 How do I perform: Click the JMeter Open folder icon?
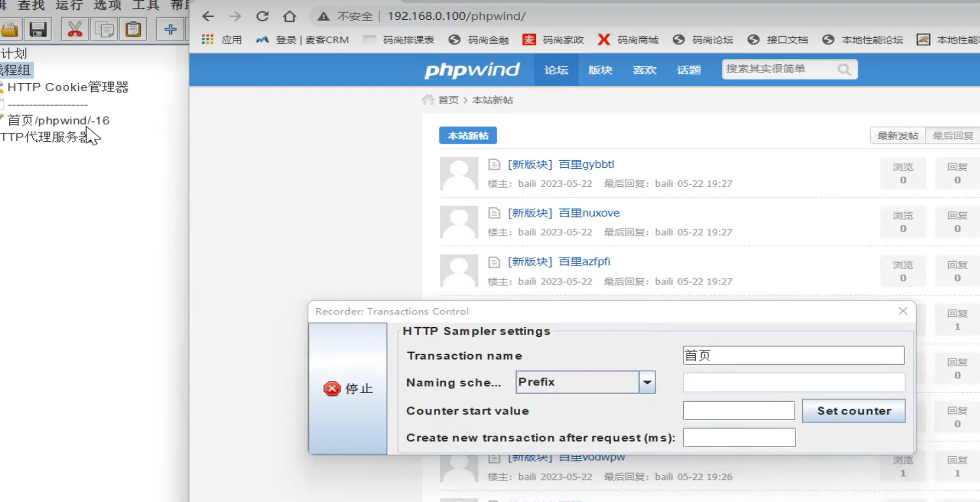[x=9, y=29]
